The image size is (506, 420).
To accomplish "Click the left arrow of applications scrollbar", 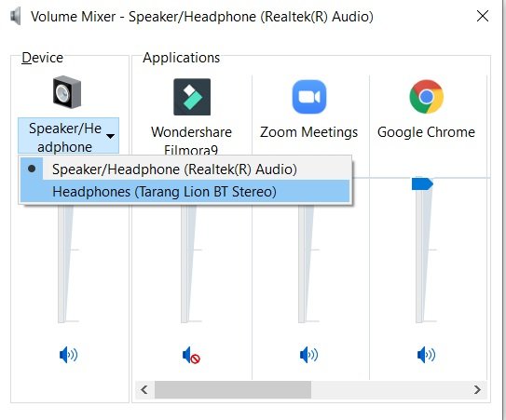I will click(x=144, y=389).
